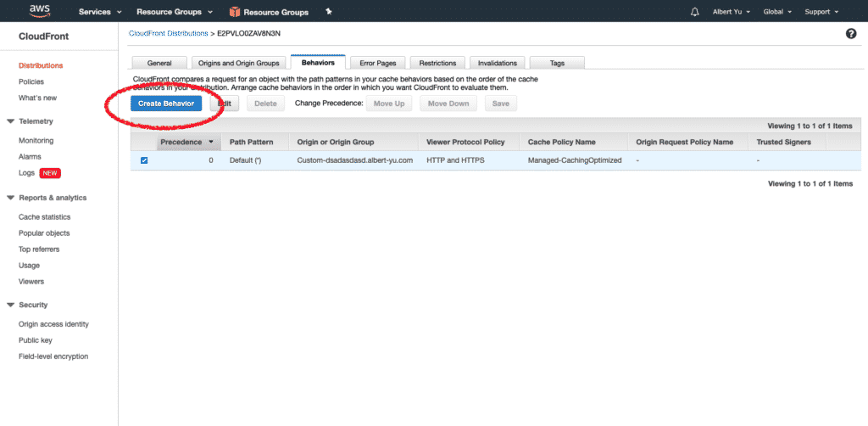This screenshot has width=868, height=426.
Task: Click the Default (*) path pattern cell
Action: click(245, 160)
